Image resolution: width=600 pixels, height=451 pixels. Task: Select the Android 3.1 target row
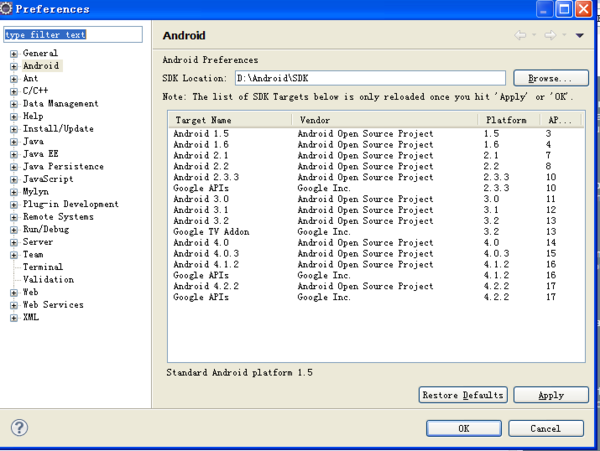[x=376, y=210]
